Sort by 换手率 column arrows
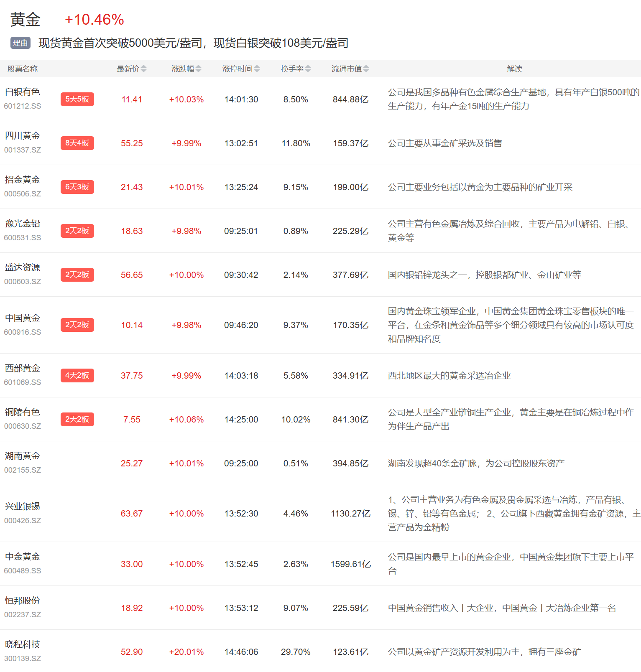 pos(308,69)
